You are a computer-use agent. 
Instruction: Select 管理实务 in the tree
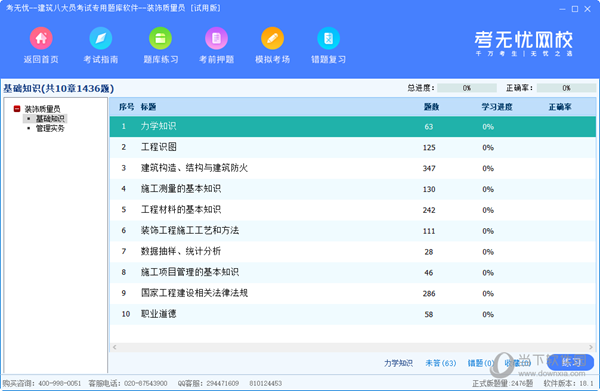click(50, 129)
